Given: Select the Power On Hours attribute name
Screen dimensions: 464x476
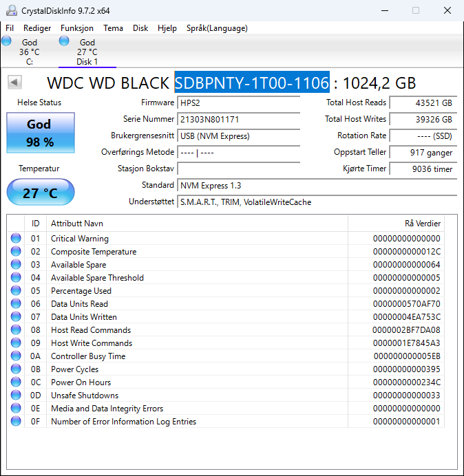Looking at the screenshot, I should [x=81, y=382].
